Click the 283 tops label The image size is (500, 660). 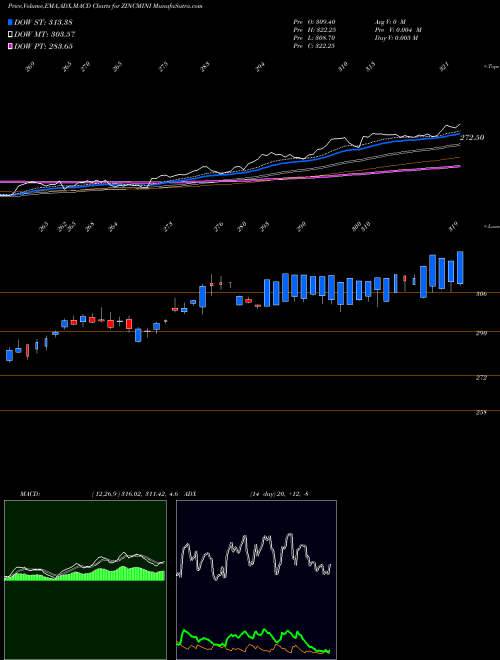click(x=205, y=67)
